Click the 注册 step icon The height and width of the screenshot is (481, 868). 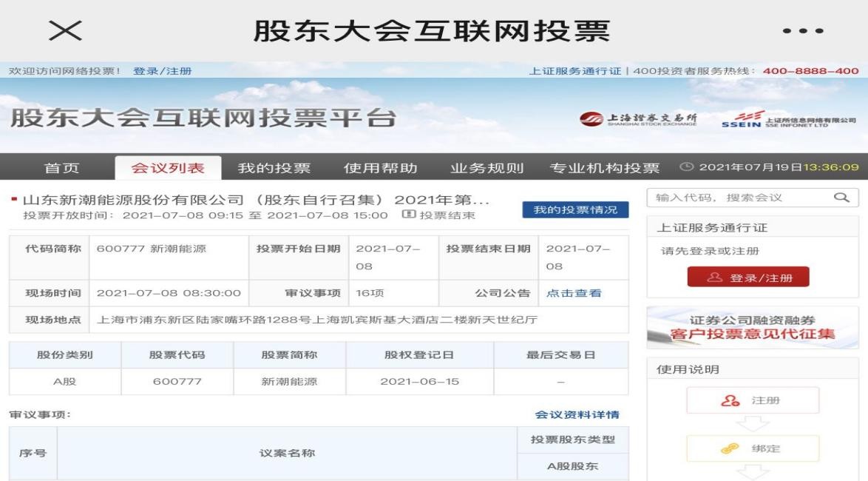point(730,400)
